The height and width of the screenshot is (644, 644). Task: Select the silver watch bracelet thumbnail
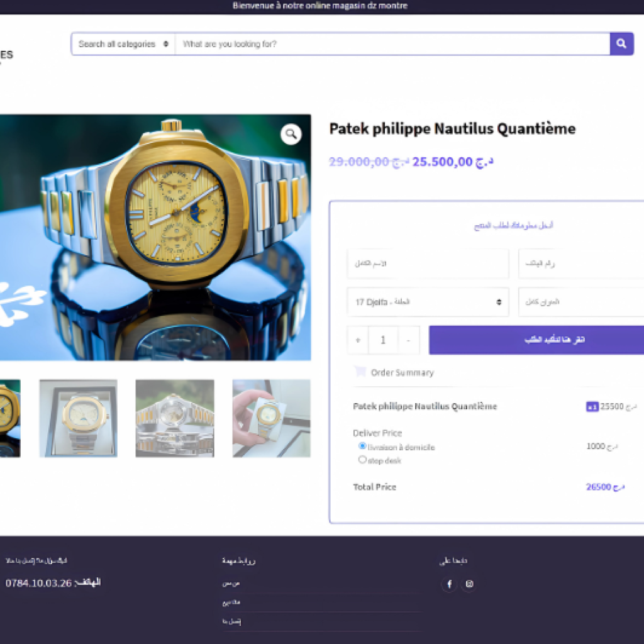coord(175,418)
